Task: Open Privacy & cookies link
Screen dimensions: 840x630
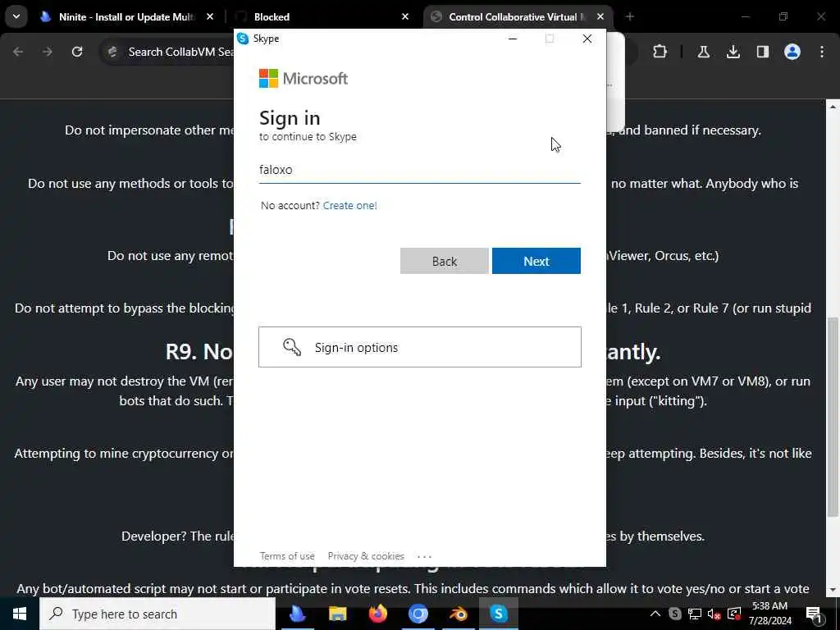Action: click(x=366, y=556)
